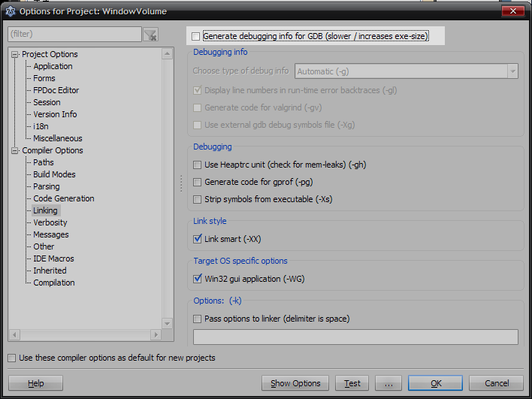Click the dotted splitter handle between panels

pos(181,183)
